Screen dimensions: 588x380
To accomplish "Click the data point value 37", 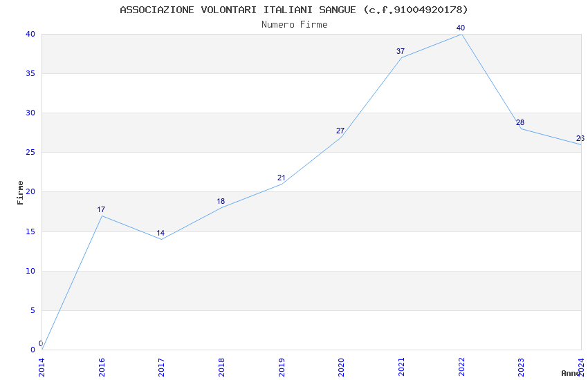I will pyautogui.click(x=401, y=51).
